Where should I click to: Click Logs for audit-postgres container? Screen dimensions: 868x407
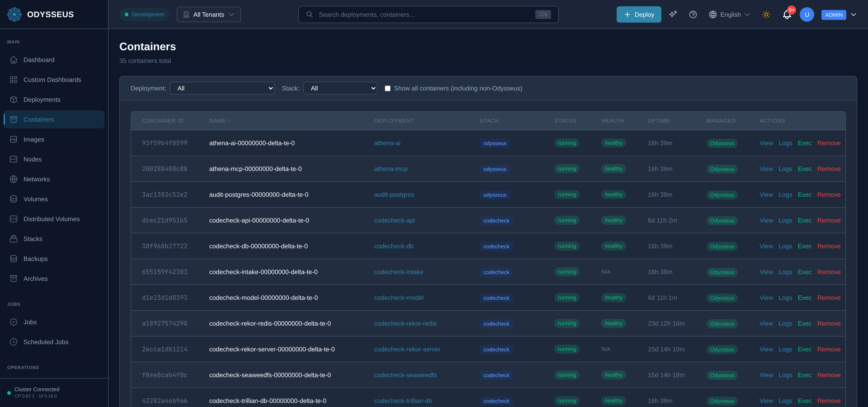point(785,194)
